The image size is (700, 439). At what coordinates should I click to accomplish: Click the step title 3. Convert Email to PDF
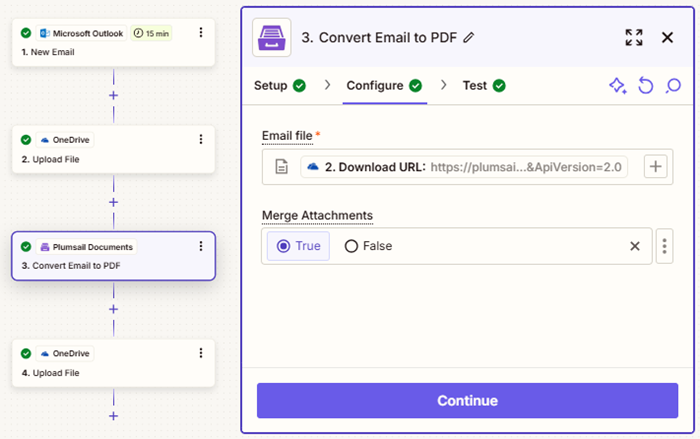coord(379,38)
